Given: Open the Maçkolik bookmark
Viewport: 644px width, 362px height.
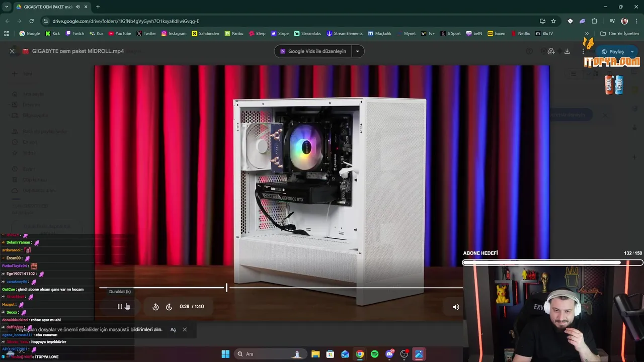Looking at the screenshot, I should tap(379, 34).
